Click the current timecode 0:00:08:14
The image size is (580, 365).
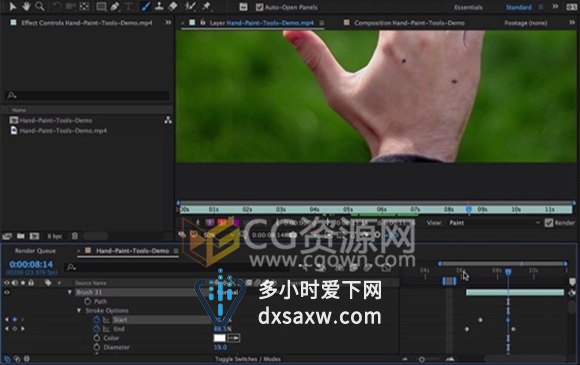coord(31,264)
